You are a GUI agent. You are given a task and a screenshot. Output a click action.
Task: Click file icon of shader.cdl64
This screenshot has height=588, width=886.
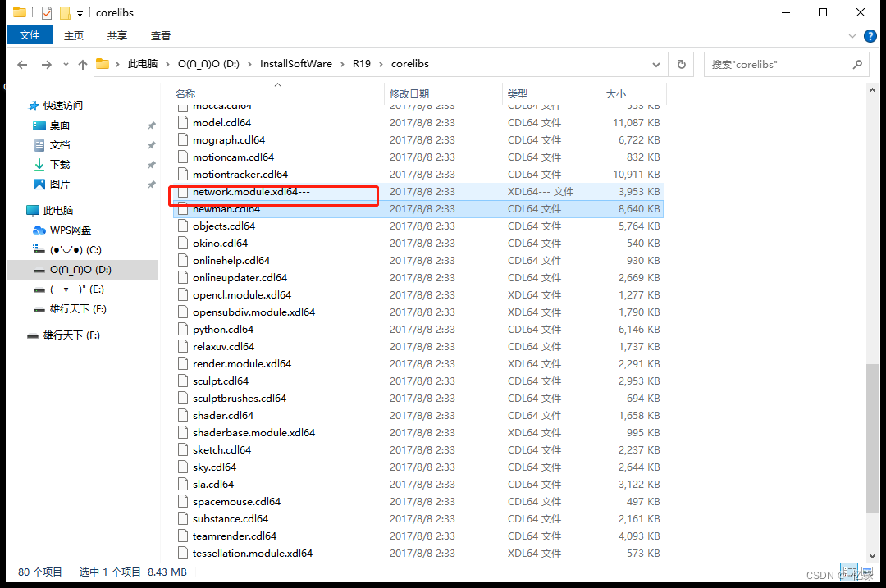pyautogui.click(x=182, y=416)
